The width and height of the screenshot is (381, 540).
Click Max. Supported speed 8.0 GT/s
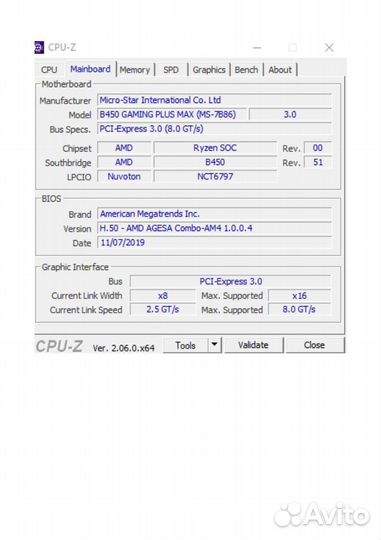point(299,309)
